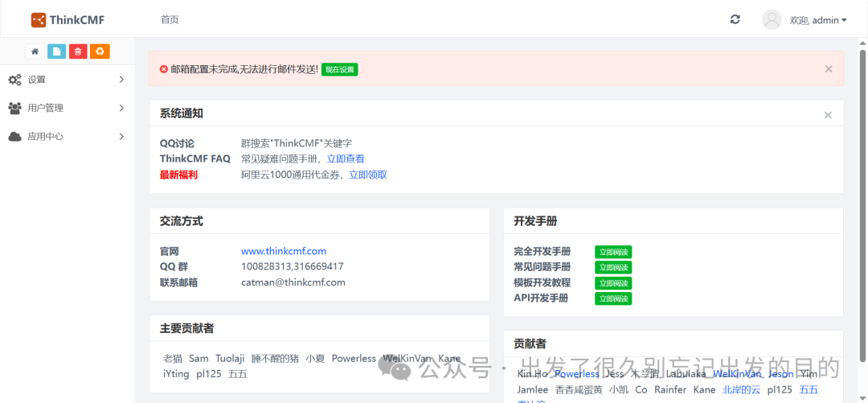The width and height of the screenshot is (868, 403).
Task: Click the email catman@thinkcmf.com
Action: click(293, 282)
